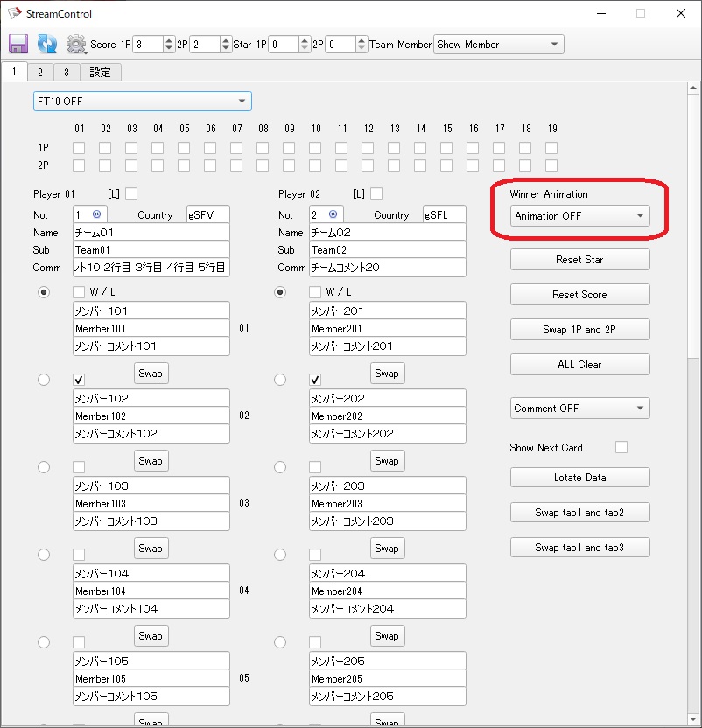Viewport: 702px width, 728px height.
Task: Open the Comment OFF dropdown
Action: [579, 409]
